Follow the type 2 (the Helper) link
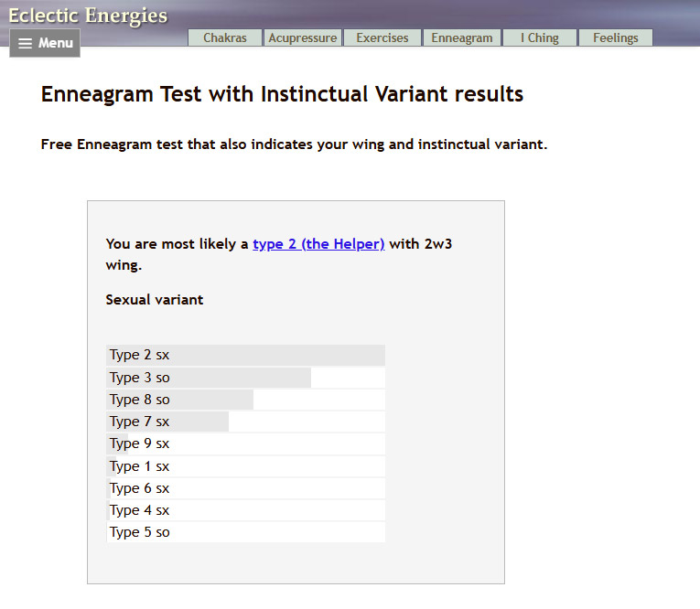 (x=318, y=244)
